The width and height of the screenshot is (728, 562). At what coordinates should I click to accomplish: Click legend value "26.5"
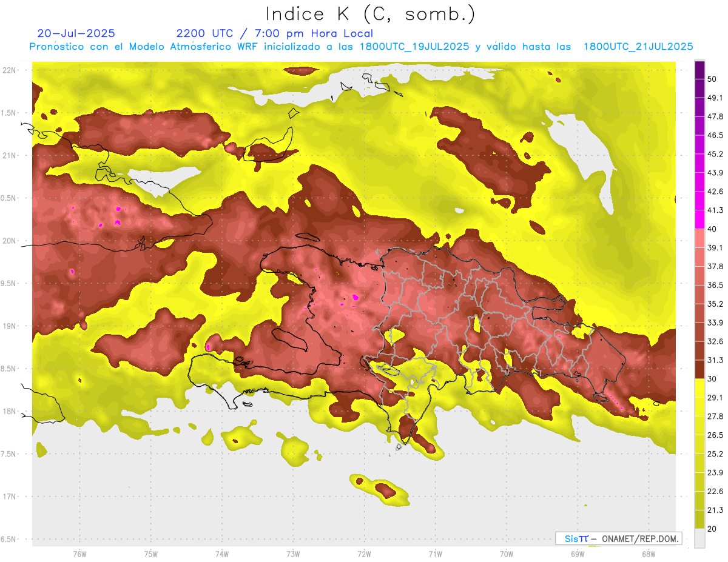click(x=715, y=435)
